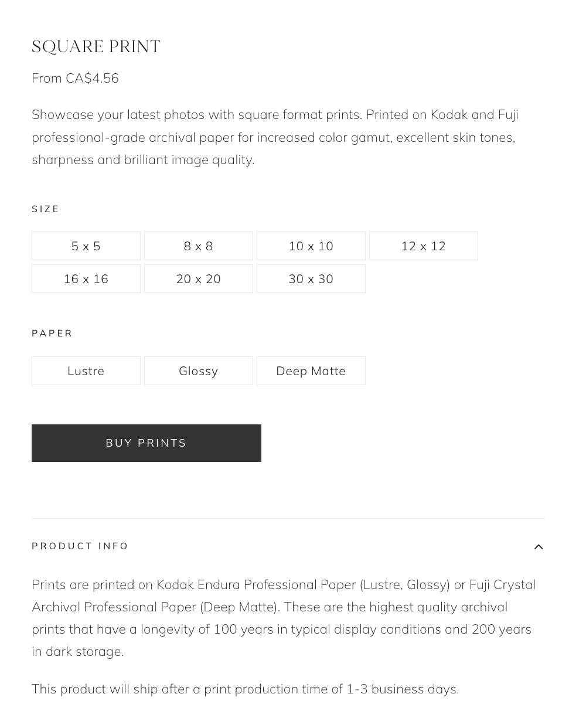This screenshot has height=728, width=586.
Task: Click the print production time shipping note
Action: (246, 689)
